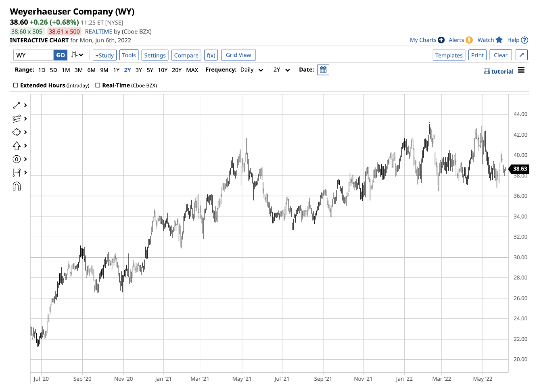This screenshot has width=560, height=392.
Task: Toggle the magnet snap tool
Action: coord(17,186)
